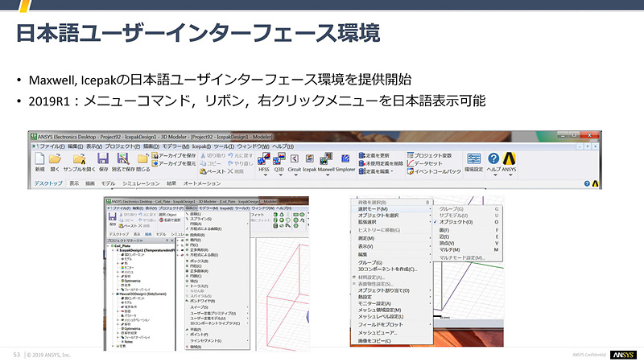Open the Maxwell dropdown arrow
The height and width of the screenshot is (362, 644).
pyautogui.click(x=328, y=175)
